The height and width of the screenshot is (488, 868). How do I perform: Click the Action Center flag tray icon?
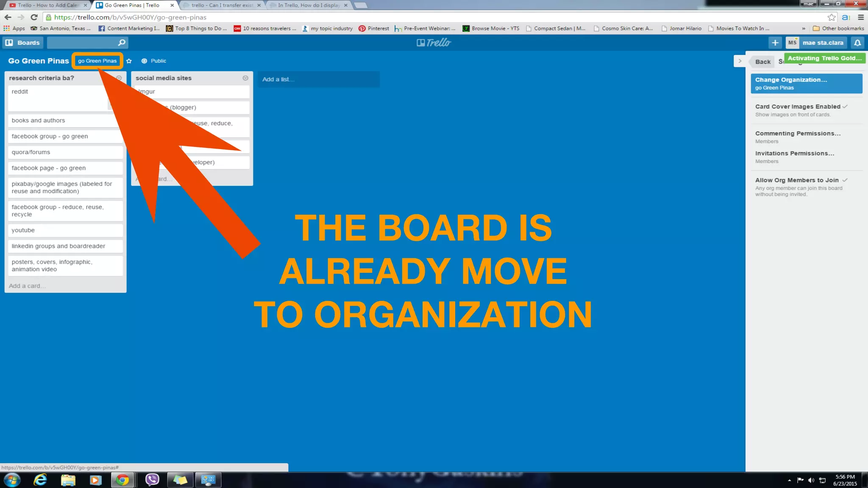[800, 480]
